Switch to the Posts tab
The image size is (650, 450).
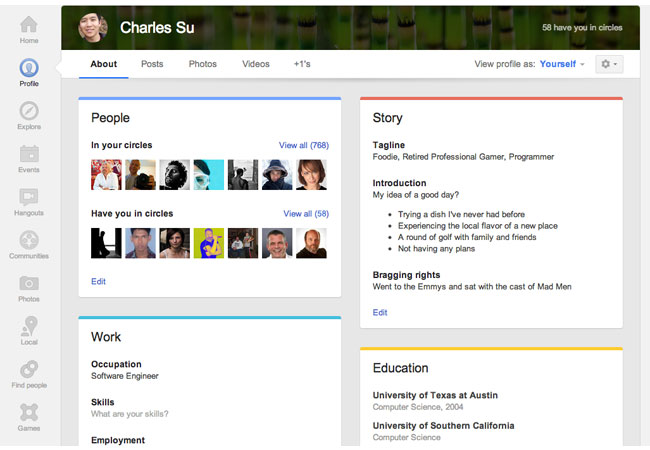152,64
